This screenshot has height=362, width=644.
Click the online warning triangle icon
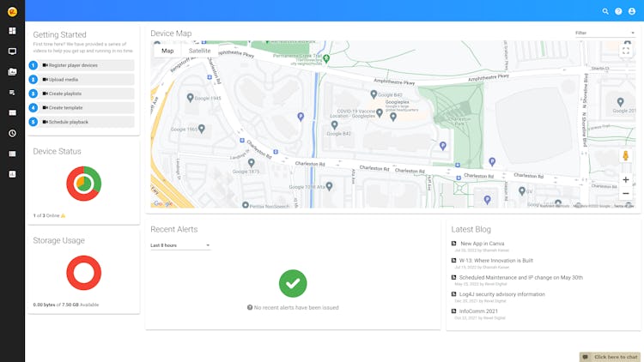(63, 215)
